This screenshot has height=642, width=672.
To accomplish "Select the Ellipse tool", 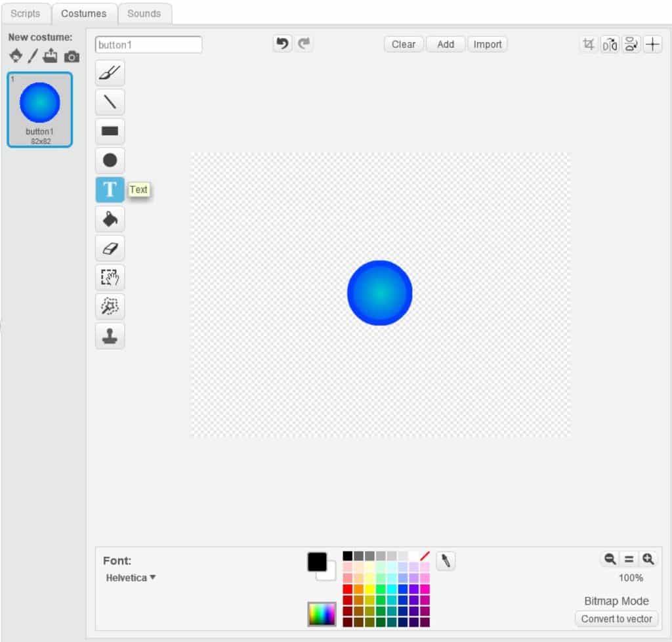I will coord(110,160).
